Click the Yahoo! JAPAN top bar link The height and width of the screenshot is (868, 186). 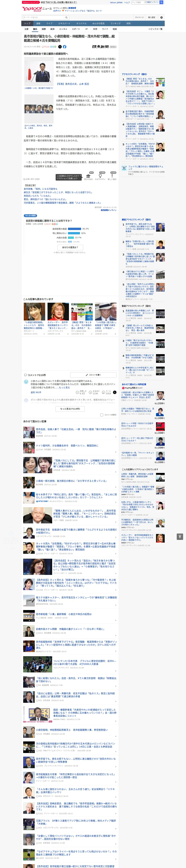point(116,2)
